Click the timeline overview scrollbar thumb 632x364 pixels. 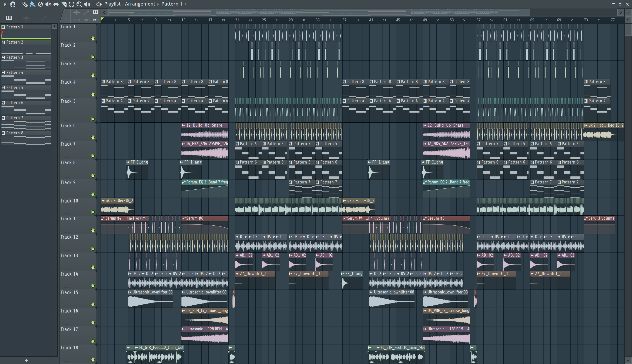pyautogui.click(x=319, y=12)
